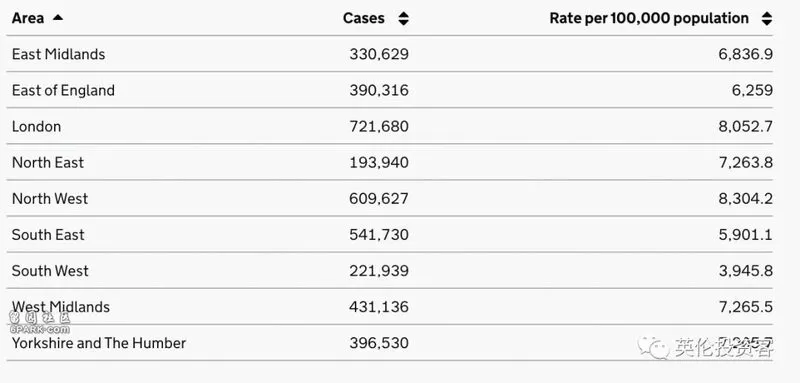Image resolution: width=800 pixels, height=383 pixels.
Task: Sort table by Area column arrow
Action: [58, 18]
